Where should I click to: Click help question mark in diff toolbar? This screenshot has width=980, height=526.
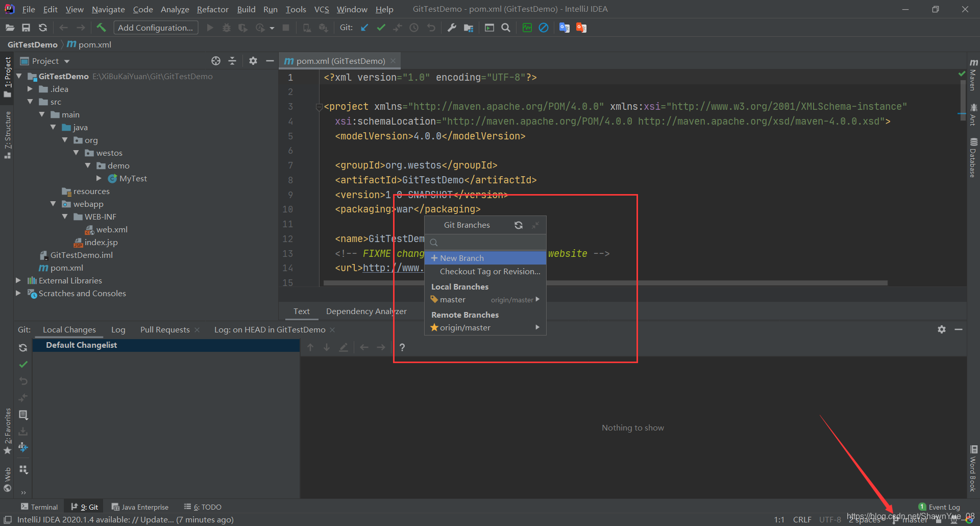pos(402,347)
